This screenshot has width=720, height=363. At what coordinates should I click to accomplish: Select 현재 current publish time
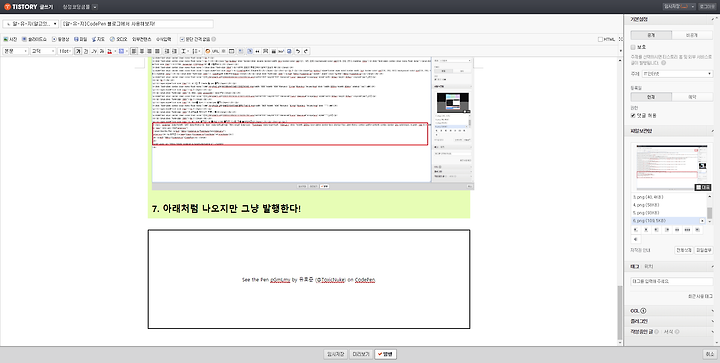tap(651, 97)
